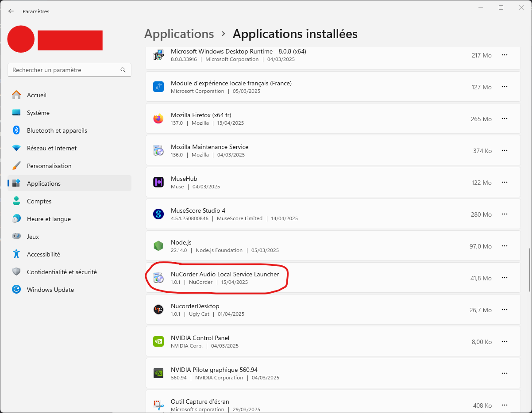Image resolution: width=532 pixels, height=413 pixels.
Task: Click the Windows Update sync icon
Action: point(16,290)
